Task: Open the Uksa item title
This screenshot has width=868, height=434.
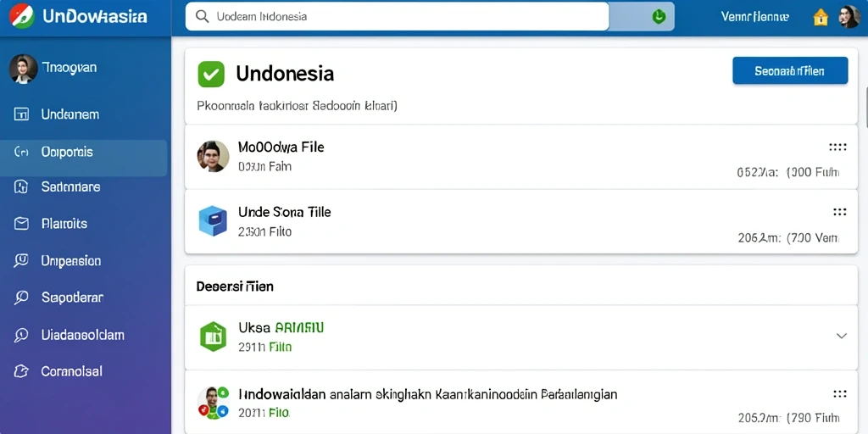Action: pos(281,328)
